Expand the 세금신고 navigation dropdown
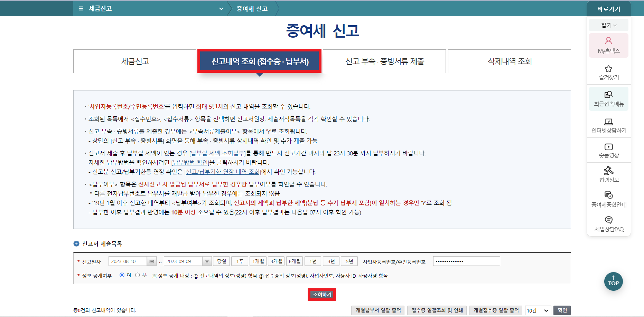Screen dimensions: 644x317 (221, 8)
